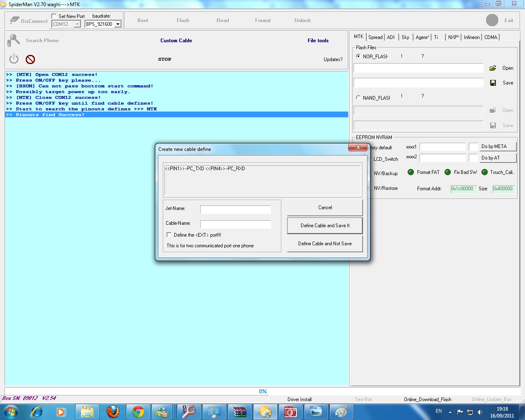Launch Firefox from the taskbar
525x420 pixels.
(x=113, y=412)
